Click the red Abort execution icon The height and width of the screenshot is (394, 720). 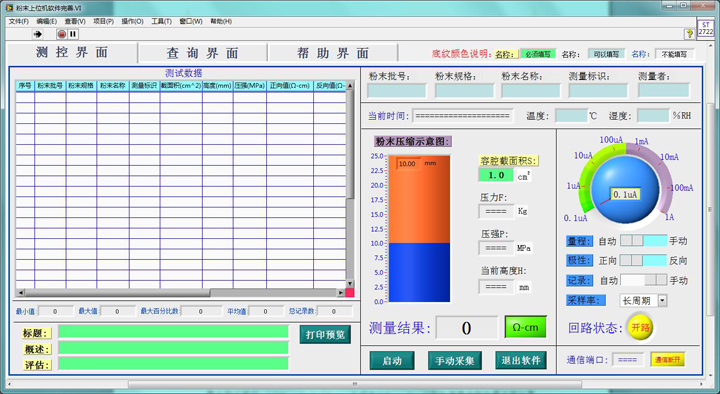(62, 34)
